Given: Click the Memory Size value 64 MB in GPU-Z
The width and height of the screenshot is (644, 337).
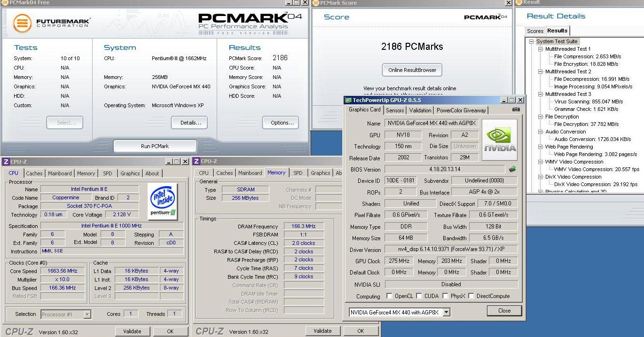Looking at the screenshot, I should pyautogui.click(x=406, y=238).
